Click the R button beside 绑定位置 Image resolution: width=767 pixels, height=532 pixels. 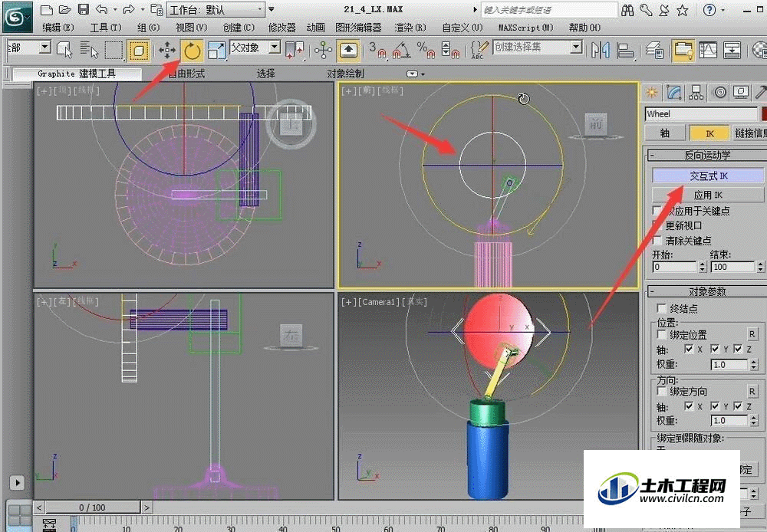[752, 334]
